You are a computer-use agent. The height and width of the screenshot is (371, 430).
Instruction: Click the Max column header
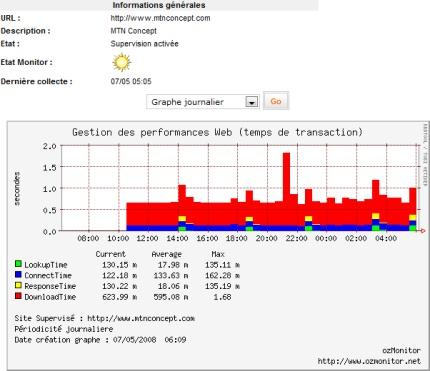tap(218, 254)
